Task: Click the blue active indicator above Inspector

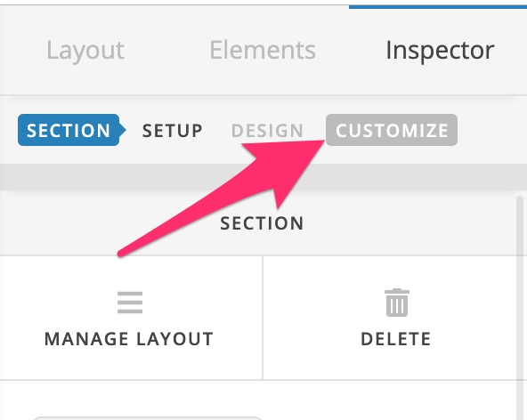Action: (438, 7)
